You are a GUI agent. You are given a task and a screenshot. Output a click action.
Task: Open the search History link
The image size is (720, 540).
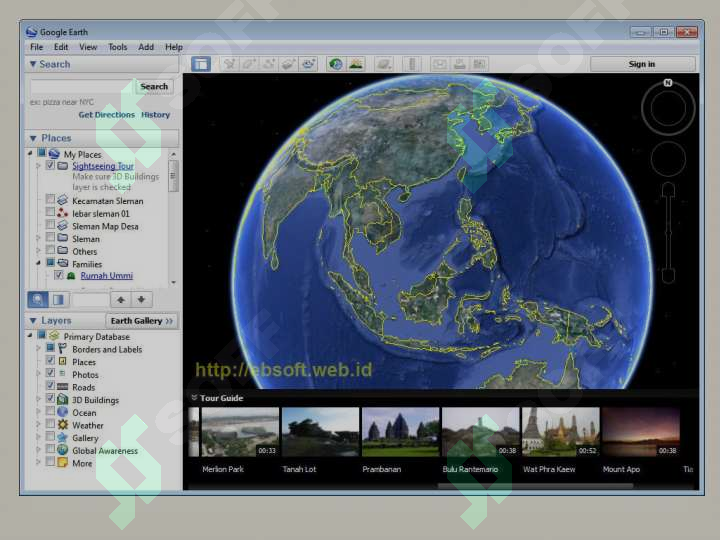156,115
